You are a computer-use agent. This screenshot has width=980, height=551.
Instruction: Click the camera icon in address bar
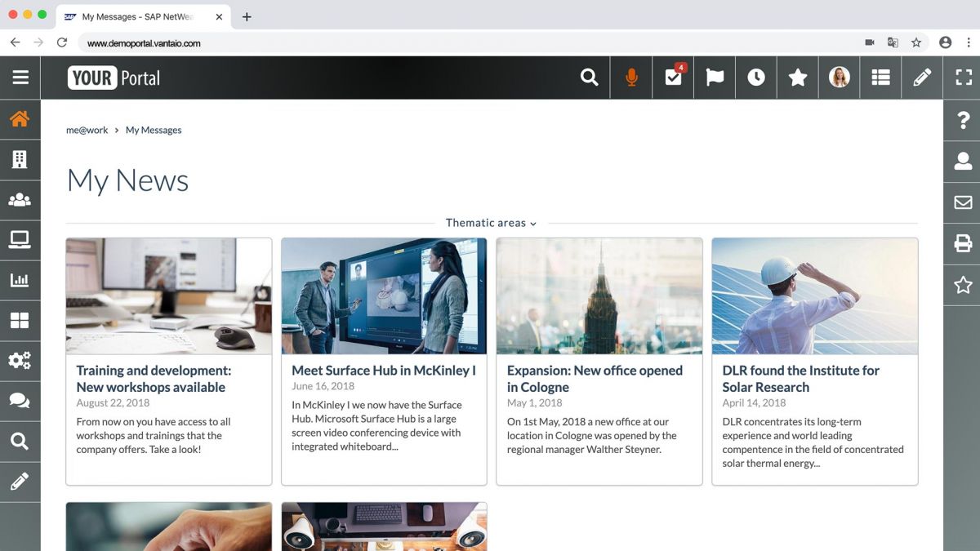870,42
